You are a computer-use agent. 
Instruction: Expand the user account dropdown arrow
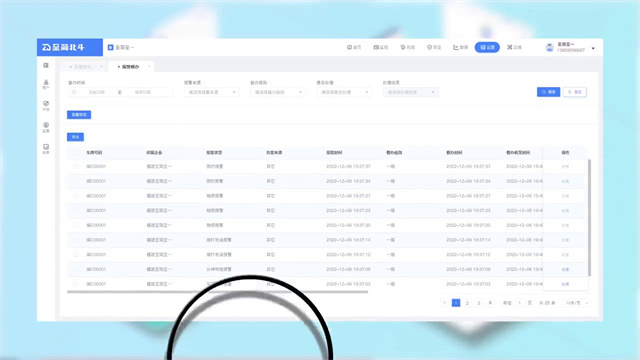593,48
